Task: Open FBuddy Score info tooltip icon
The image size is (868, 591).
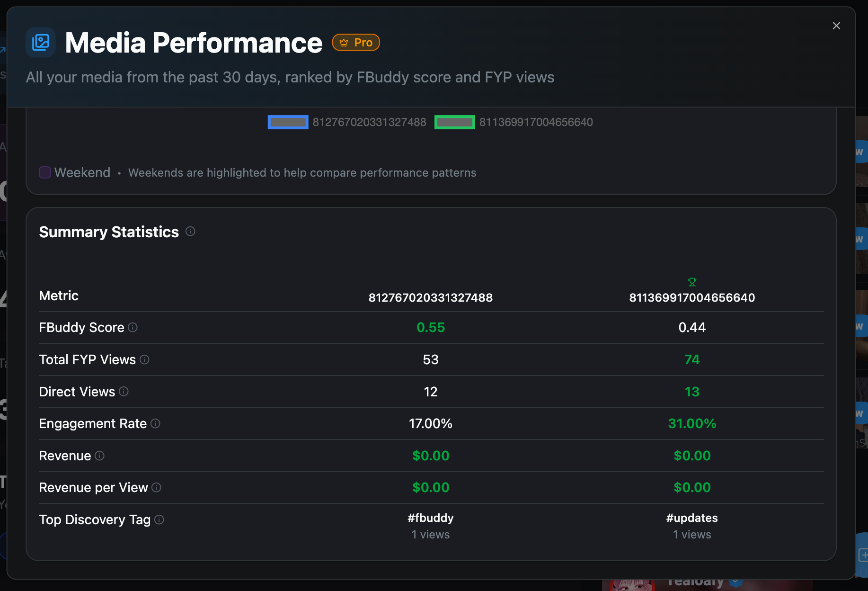Action: pyautogui.click(x=133, y=327)
